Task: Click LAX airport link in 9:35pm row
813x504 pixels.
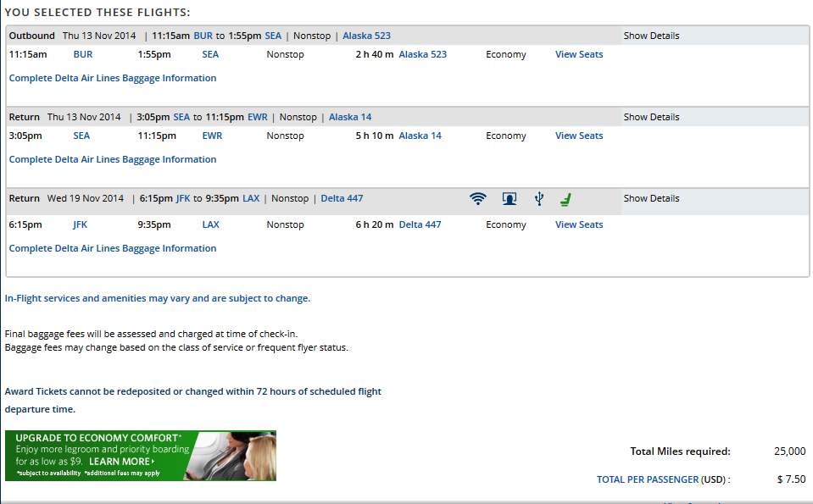Action: 210,224
